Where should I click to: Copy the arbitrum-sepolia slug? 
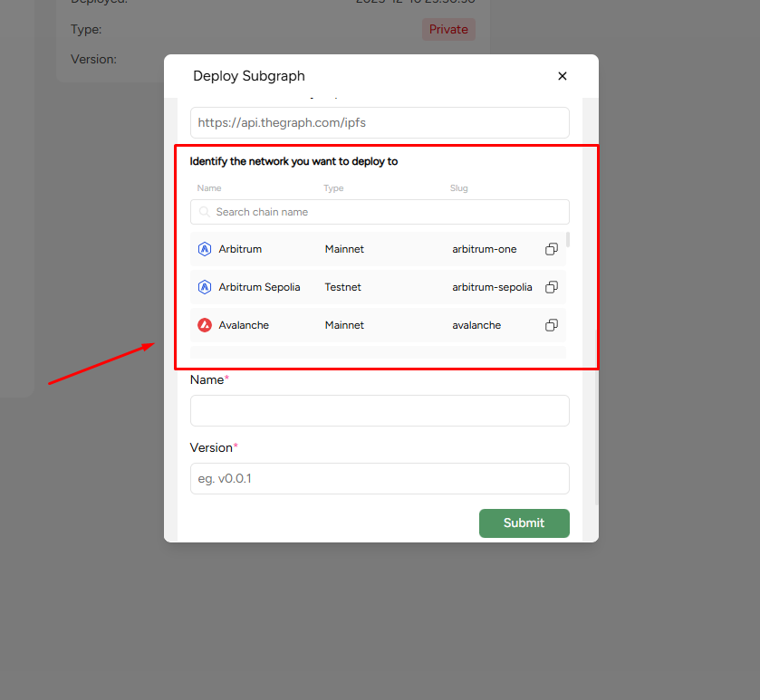[551, 287]
